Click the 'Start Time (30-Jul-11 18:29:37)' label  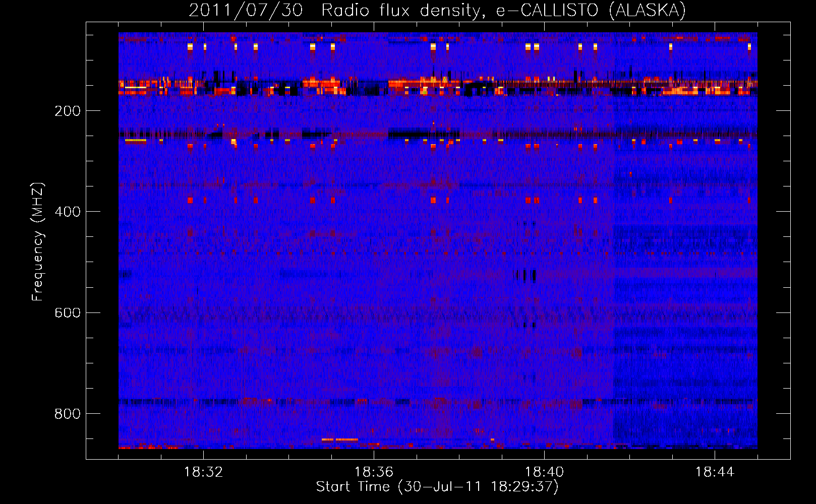pyautogui.click(x=437, y=487)
